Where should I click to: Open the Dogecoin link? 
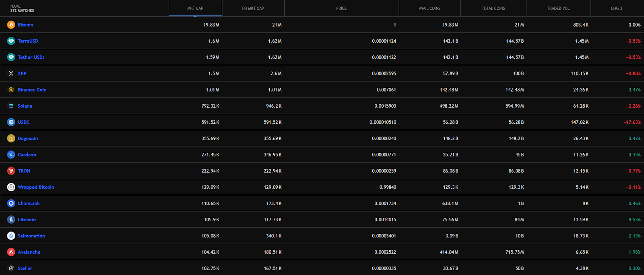tap(28, 139)
